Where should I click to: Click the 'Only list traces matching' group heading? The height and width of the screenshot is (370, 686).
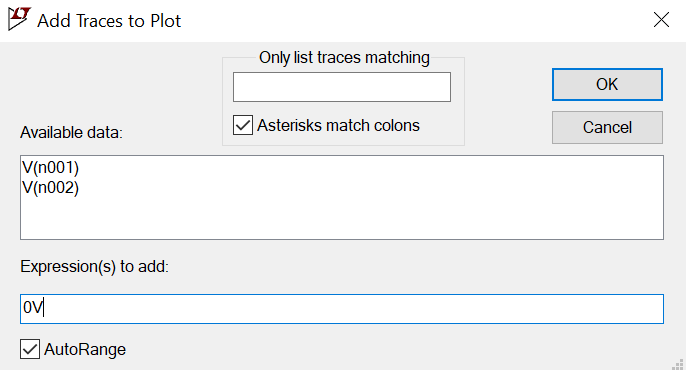click(x=344, y=57)
